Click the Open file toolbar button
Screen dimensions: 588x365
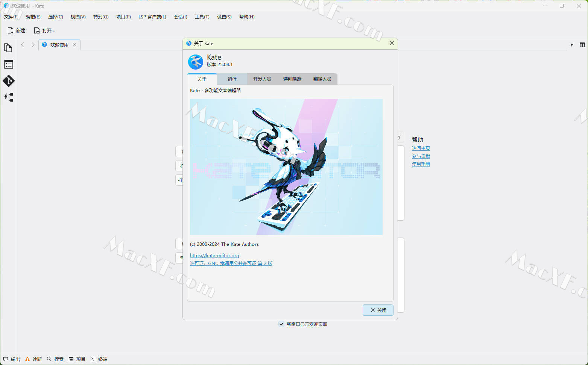[x=45, y=30]
